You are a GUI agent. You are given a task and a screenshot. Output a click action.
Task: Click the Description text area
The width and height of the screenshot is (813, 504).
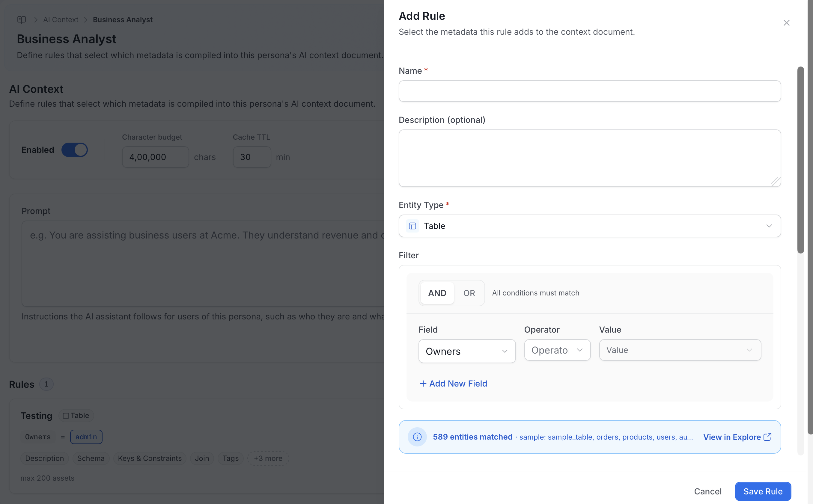point(590,158)
